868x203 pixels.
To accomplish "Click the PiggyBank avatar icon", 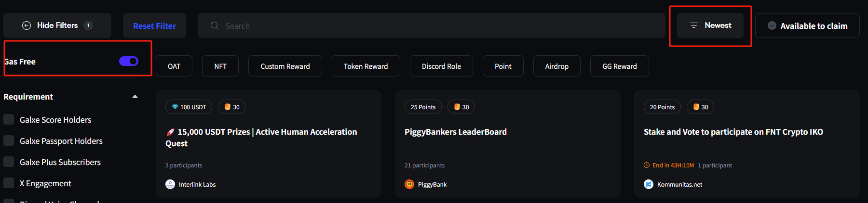I will [409, 184].
